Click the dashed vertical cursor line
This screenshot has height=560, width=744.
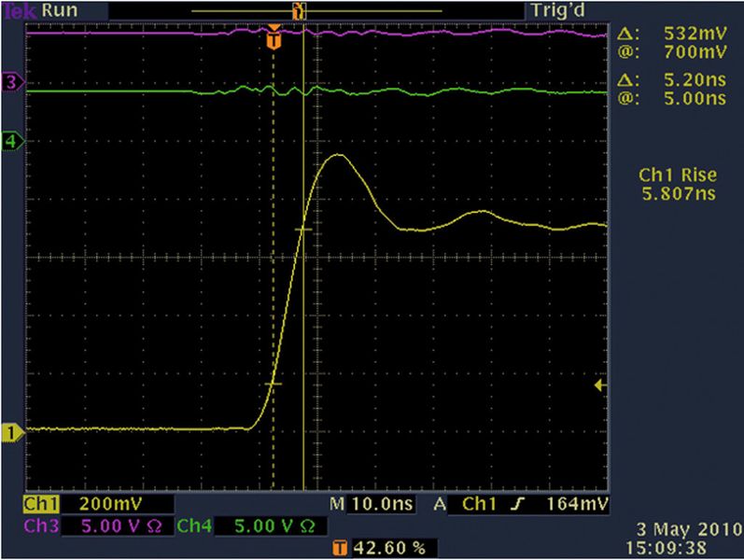274,266
